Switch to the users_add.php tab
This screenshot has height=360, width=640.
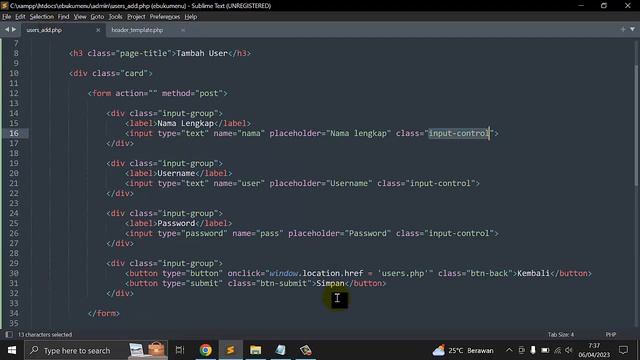pyautogui.click(x=44, y=30)
